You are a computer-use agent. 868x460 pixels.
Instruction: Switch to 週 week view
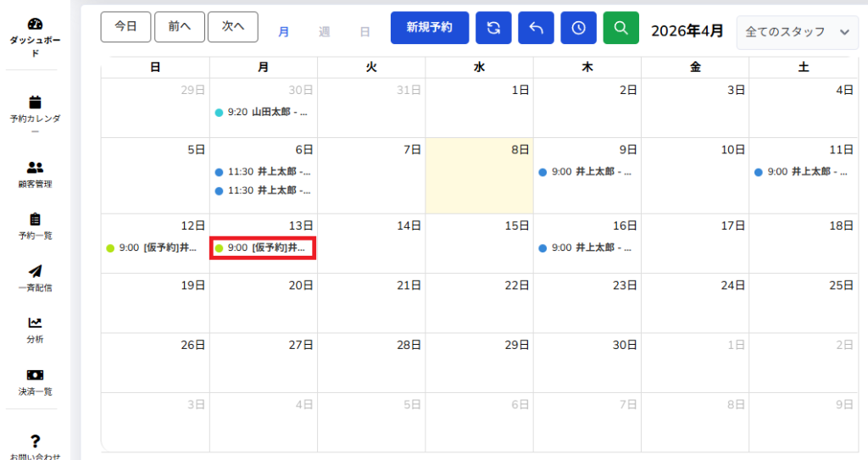tap(324, 32)
